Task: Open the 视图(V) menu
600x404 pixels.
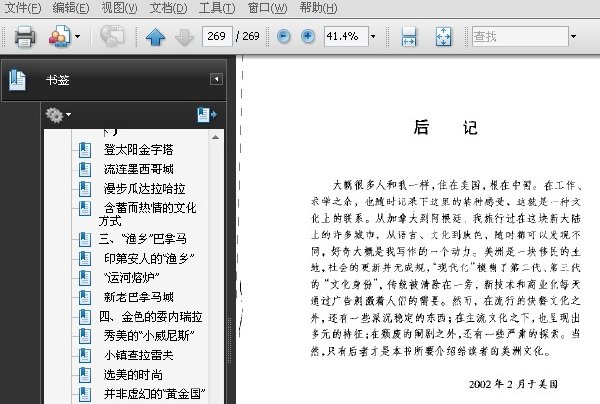Action: tap(119, 8)
